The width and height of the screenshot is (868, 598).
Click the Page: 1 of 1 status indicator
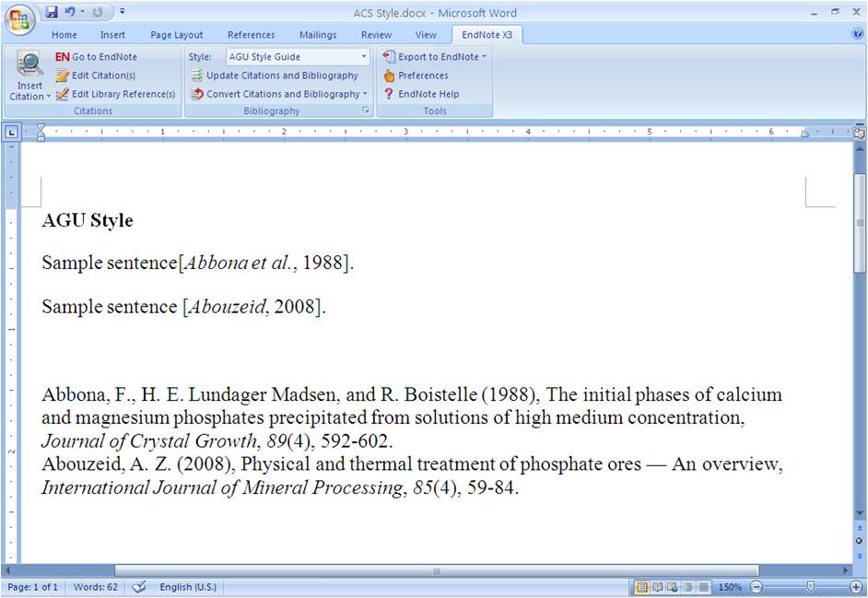coord(32,587)
